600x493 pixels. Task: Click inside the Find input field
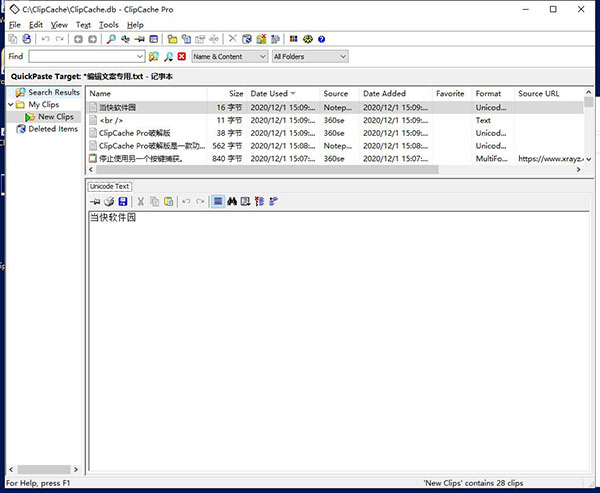[82, 57]
